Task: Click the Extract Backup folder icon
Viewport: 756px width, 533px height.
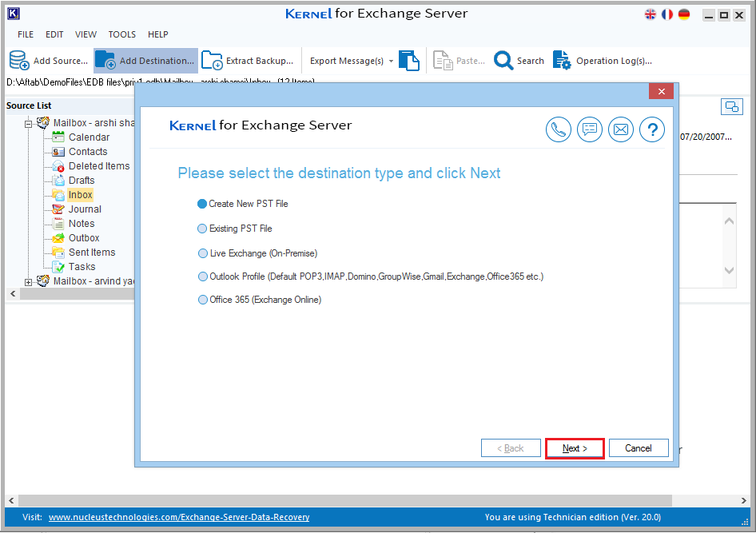Action: coord(212,60)
